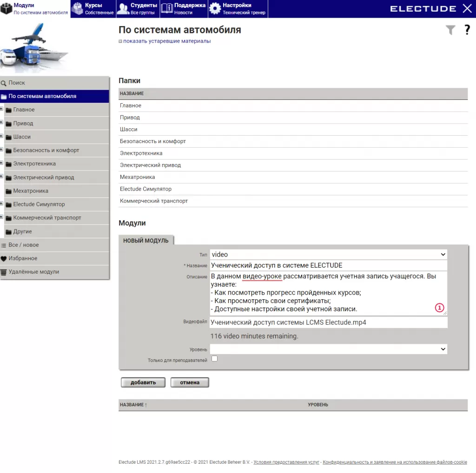Click the trash icon beside Удалённые модули

(4, 272)
